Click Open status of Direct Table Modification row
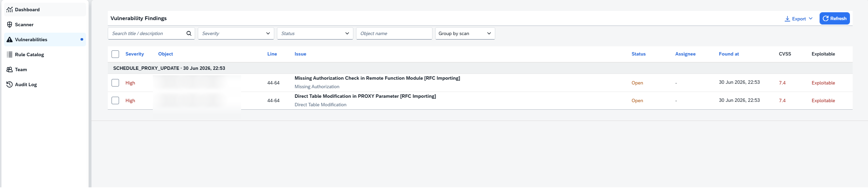Viewport: 868px width, 188px height. [637, 100]
